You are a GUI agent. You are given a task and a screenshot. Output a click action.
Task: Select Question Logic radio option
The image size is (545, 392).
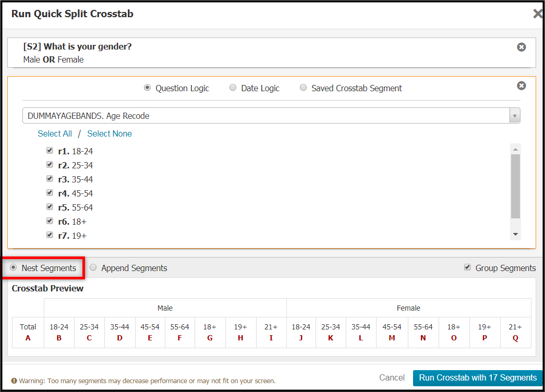click(x=148, y=88)
